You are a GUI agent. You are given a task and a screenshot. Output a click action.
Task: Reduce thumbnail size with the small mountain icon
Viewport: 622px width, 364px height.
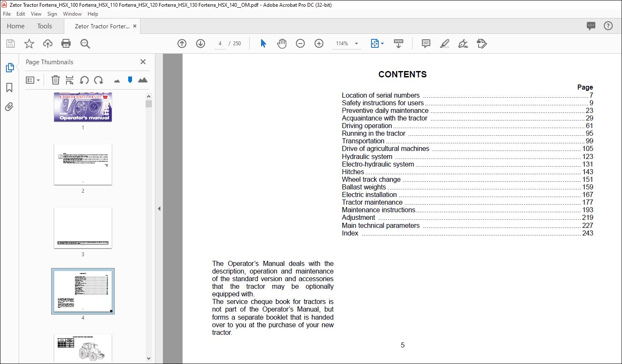point(117,81)
